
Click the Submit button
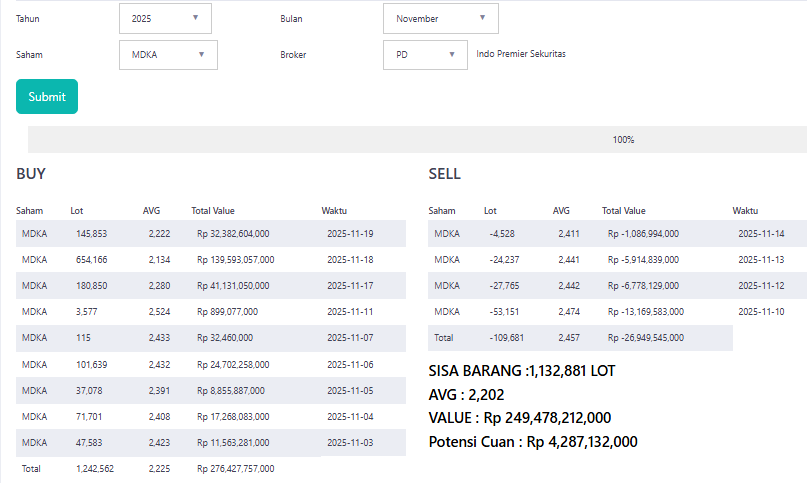click(x=47, y=97)
